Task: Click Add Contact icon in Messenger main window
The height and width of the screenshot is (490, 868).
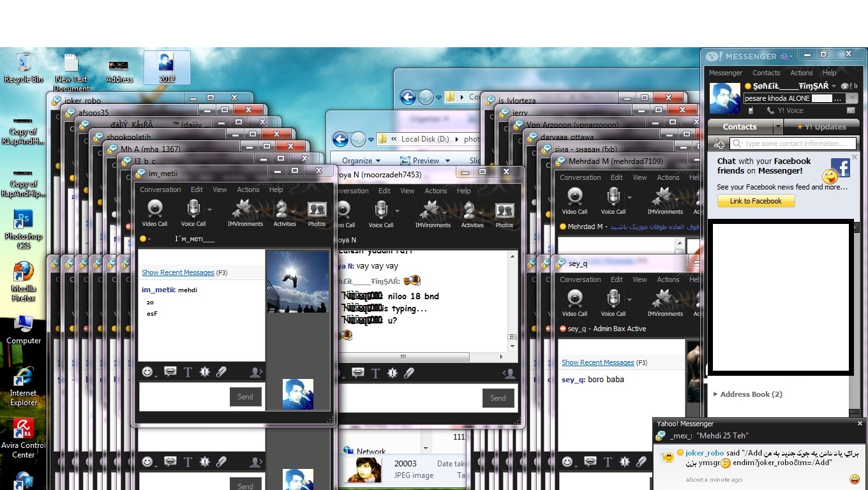Action: coord(719,144)
